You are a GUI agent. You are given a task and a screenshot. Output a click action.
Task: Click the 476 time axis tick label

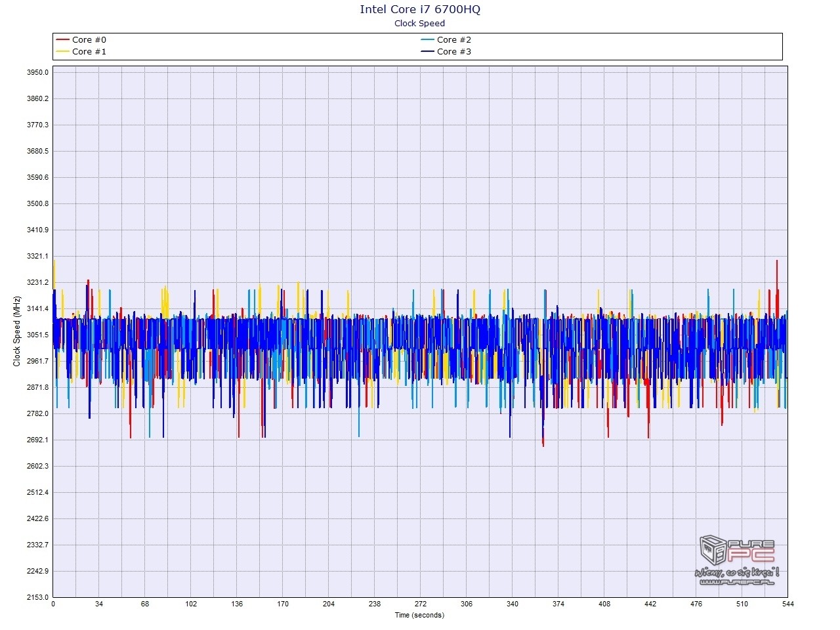coord(696,604)
